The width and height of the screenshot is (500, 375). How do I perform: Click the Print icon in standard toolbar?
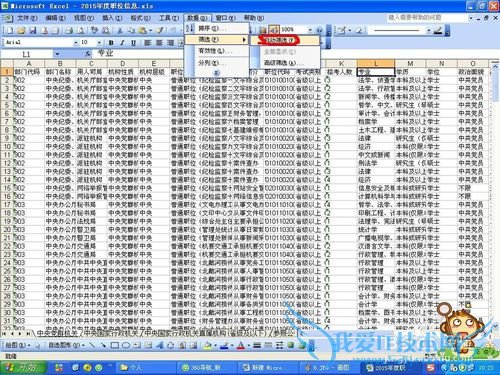69,30
